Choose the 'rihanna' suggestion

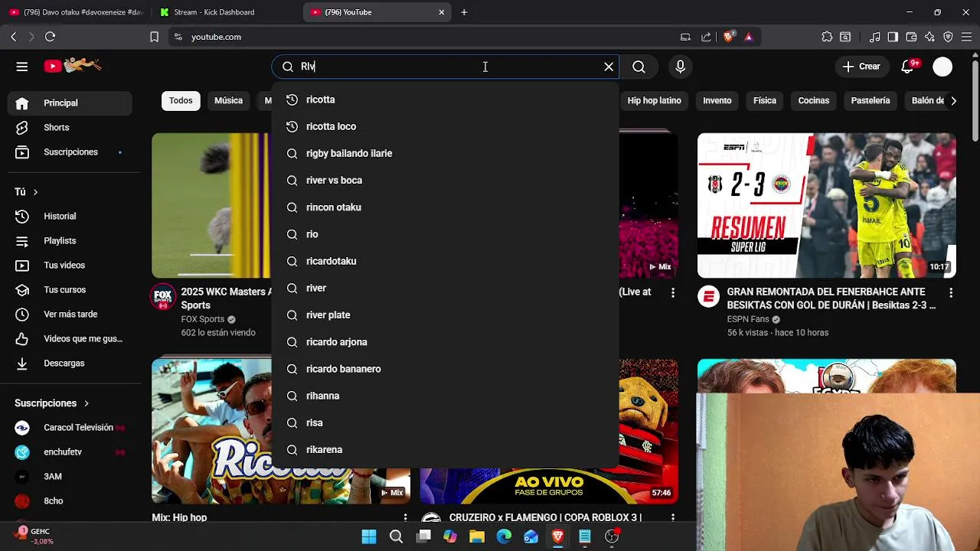click(x=445, y=396)
